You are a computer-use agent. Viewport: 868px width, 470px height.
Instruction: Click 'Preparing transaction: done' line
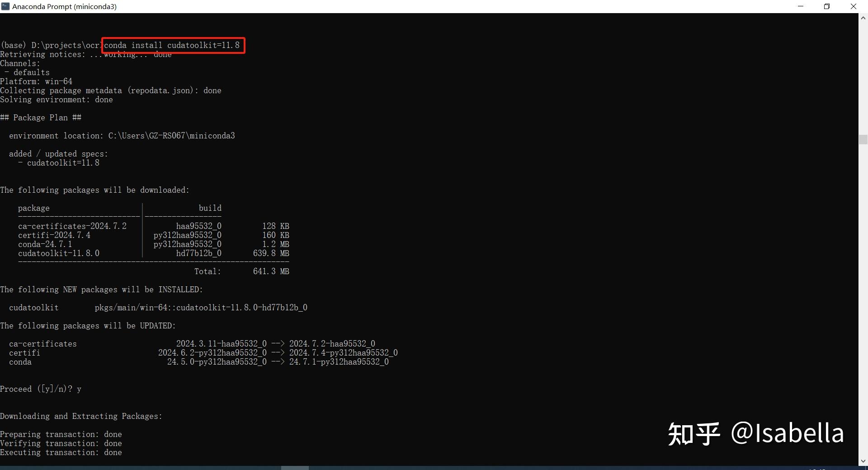click(x=61, y=434)
